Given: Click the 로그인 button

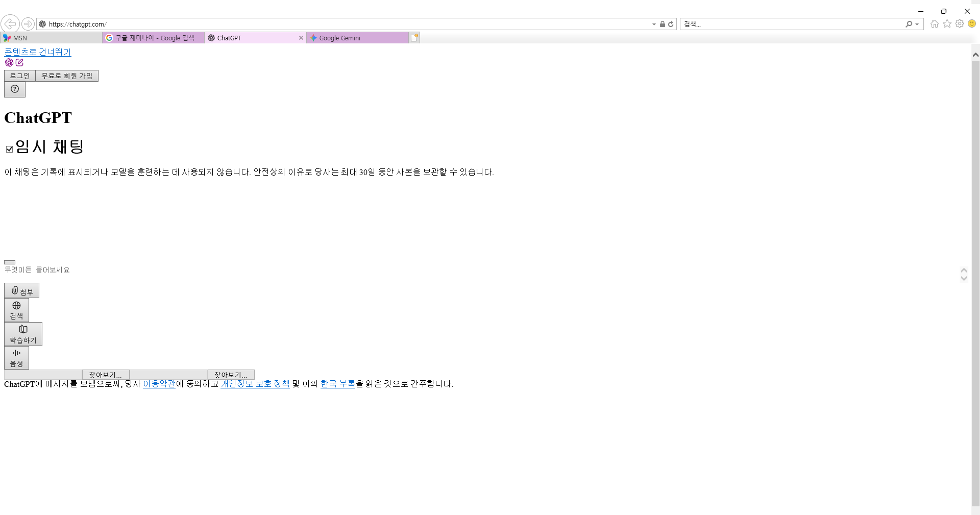Looking at the screenshot, I should [20, 76].
